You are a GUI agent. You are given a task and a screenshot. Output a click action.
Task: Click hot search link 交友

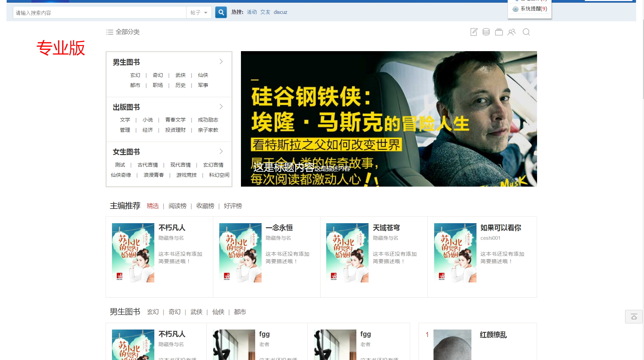tap(265, 12)
